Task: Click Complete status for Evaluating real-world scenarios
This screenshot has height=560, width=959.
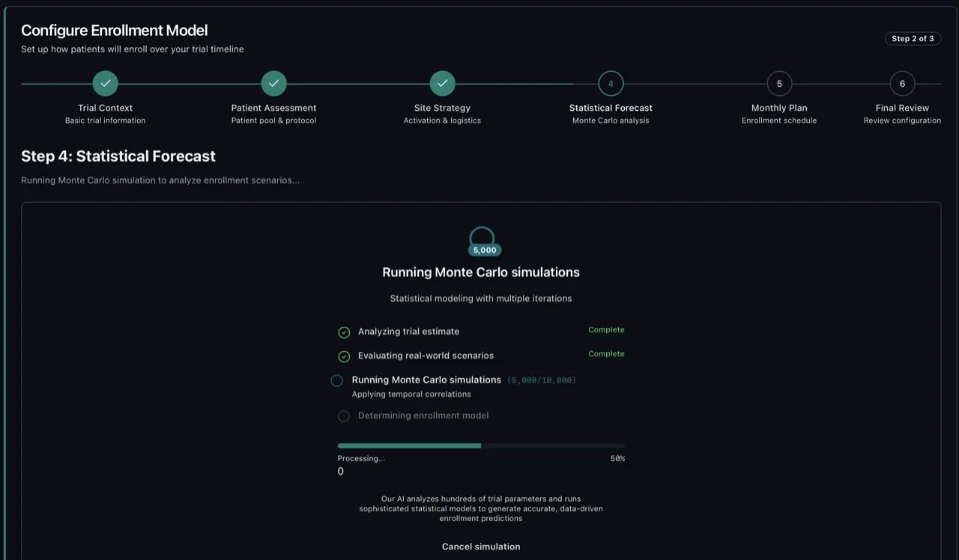Action: coord(606,353)
